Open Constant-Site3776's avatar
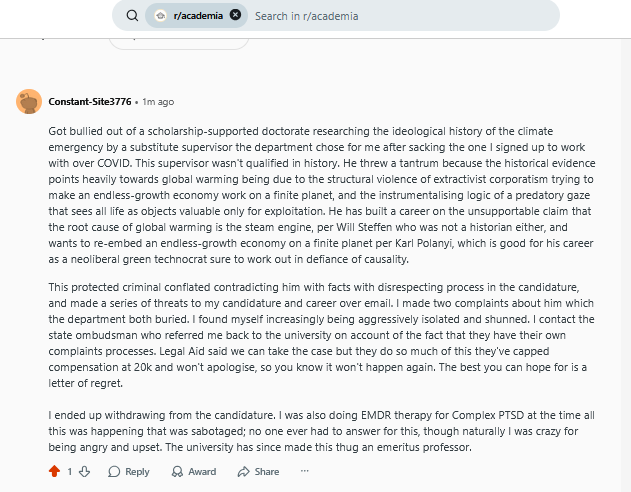The image size is (631, 492). pyautogui.click(x=29, y=101)
